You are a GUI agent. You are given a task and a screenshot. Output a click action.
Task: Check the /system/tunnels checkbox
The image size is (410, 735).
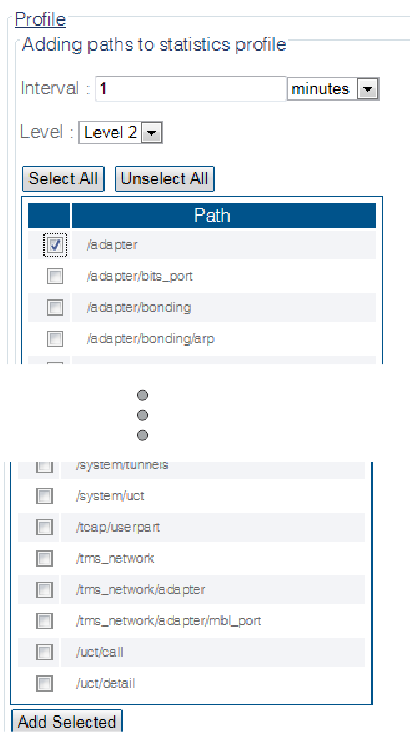(45, 467)
